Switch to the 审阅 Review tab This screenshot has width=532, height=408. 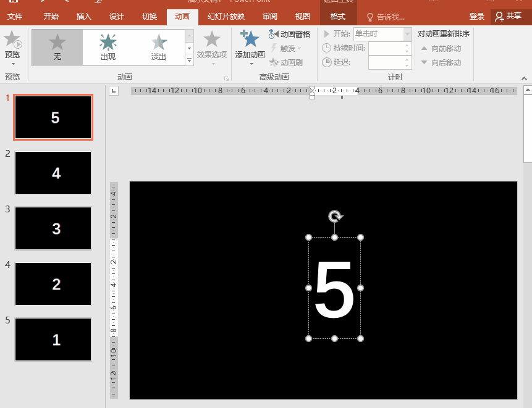pos(270,17)
